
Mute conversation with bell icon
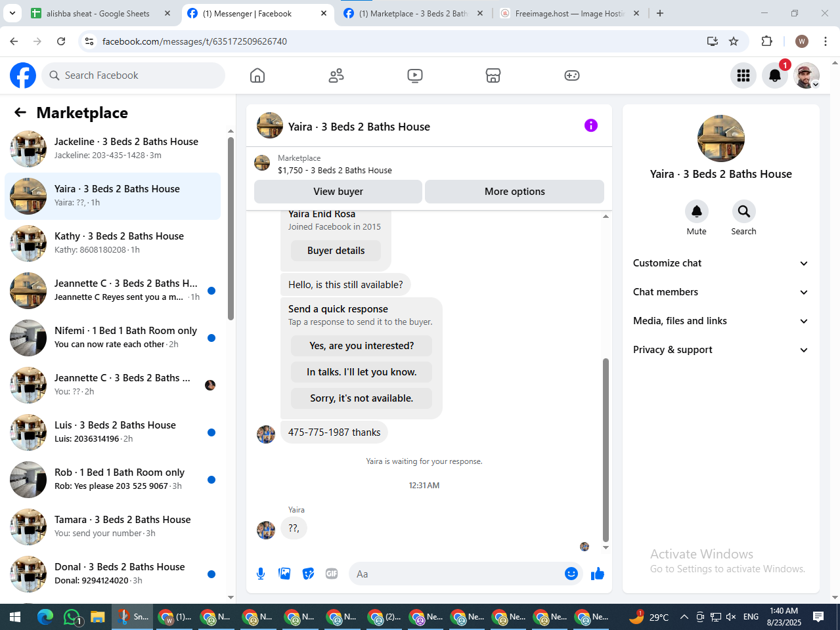pos(697,211)
